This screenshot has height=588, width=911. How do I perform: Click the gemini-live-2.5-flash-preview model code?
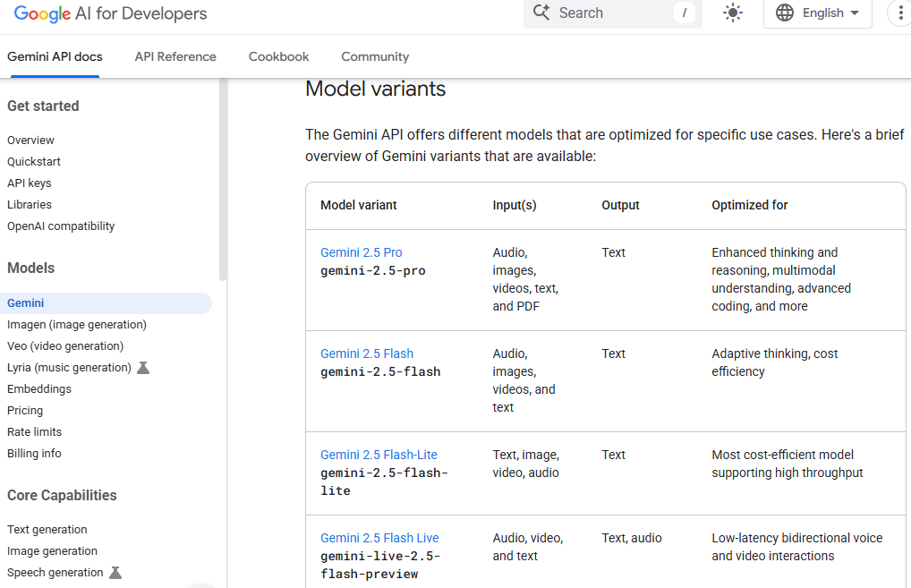pyautogui.click(x=380, y=565)
